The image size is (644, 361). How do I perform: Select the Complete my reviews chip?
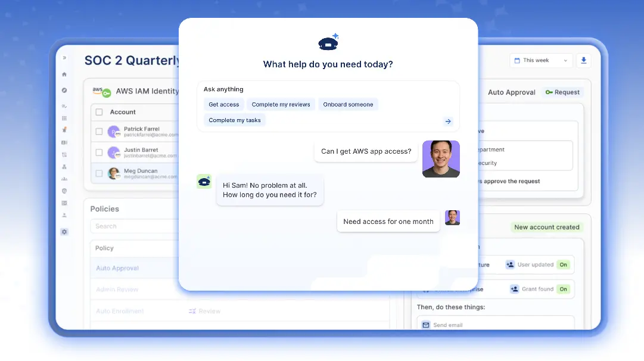click(281, 105)
